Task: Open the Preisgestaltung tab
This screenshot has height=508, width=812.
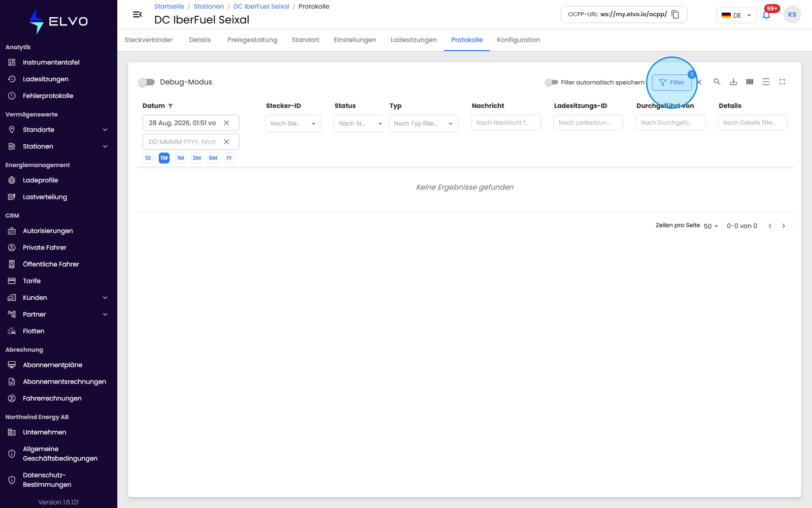Action: (252, 40)
